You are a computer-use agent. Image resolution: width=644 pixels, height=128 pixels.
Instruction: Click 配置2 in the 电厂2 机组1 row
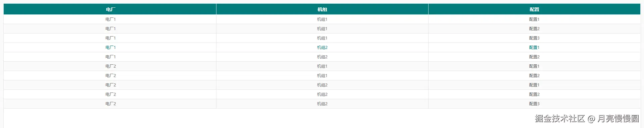(x=534, y=76)
